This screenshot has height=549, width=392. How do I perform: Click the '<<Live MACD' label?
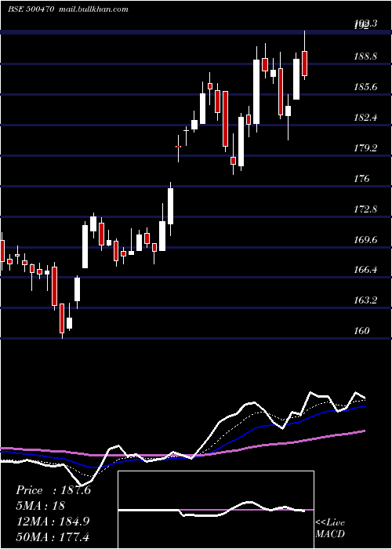(330, 528)
